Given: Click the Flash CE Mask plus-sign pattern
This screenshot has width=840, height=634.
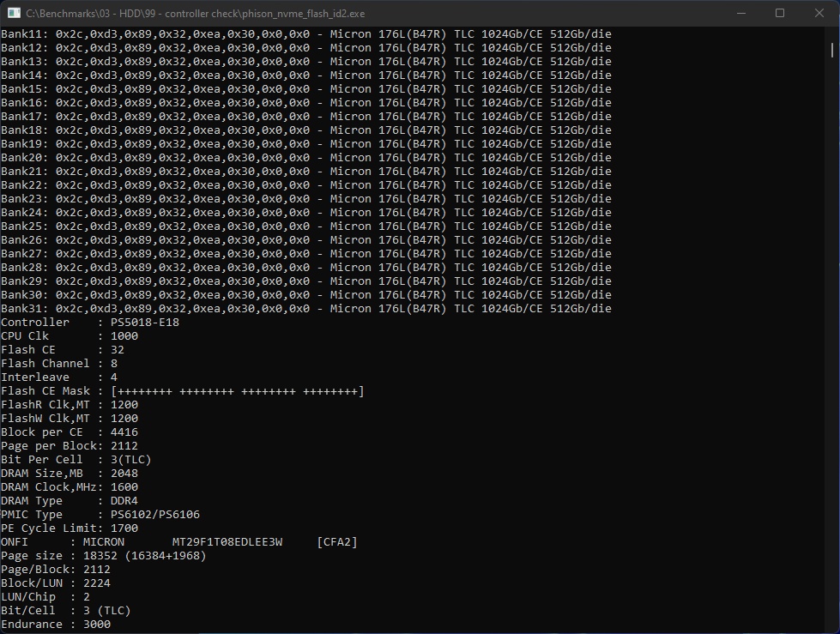Looking at the screenshot, I should (x=238, y=391).
